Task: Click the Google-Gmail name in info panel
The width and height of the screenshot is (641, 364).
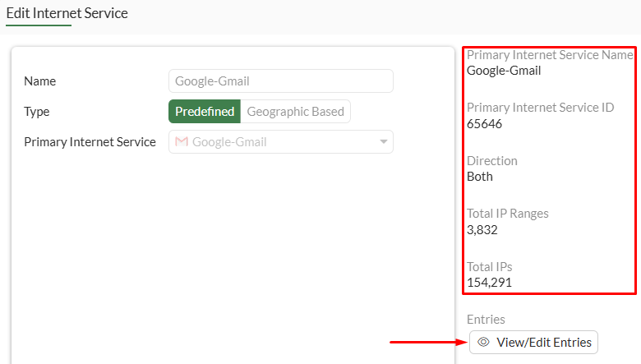Action: tap(504, 71)
